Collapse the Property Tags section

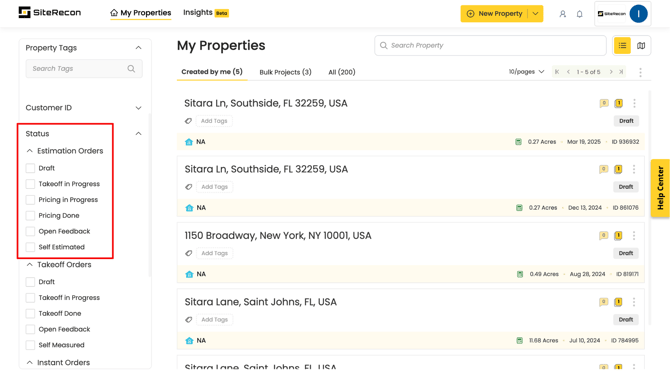pos(138,47)
